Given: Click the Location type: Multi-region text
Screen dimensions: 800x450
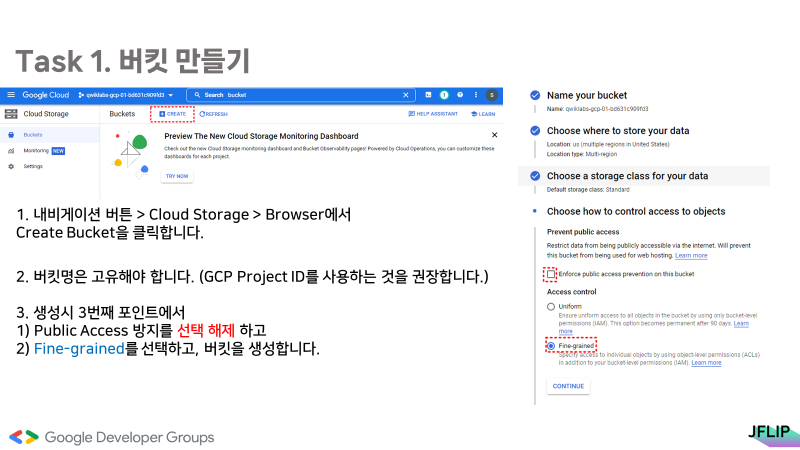Looking at the screenshot, I should (x=582, y=154).
